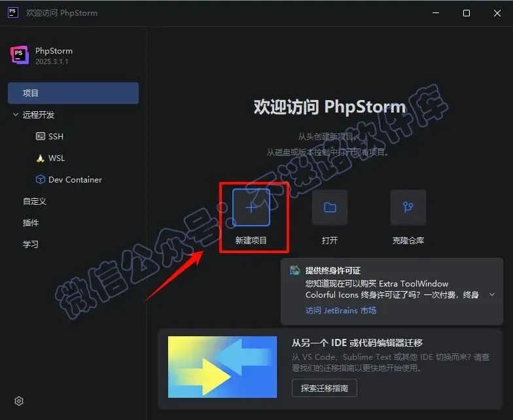Viewport: 513px width, 420px height.
Task: Click the 远程开发 label
Action: coord(38,115)
